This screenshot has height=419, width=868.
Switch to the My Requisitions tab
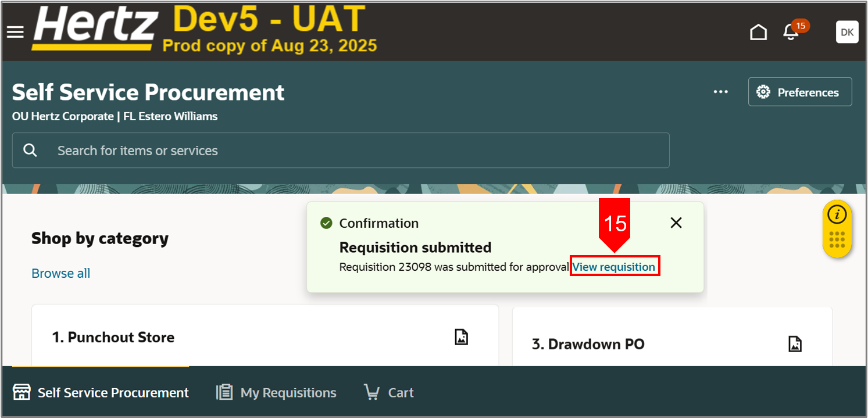(x=276, y=392)
